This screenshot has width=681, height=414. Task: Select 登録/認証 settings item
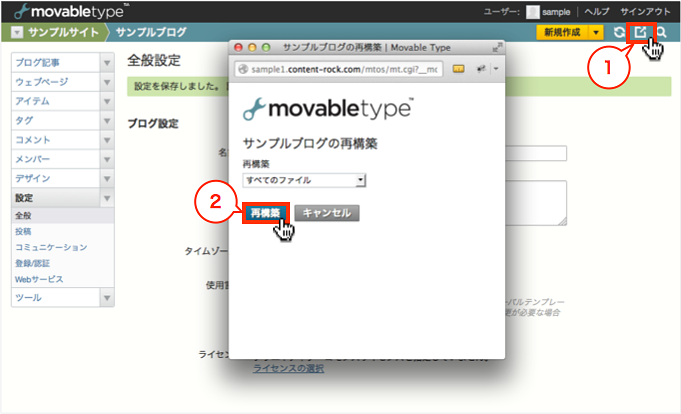pos(33,263)
